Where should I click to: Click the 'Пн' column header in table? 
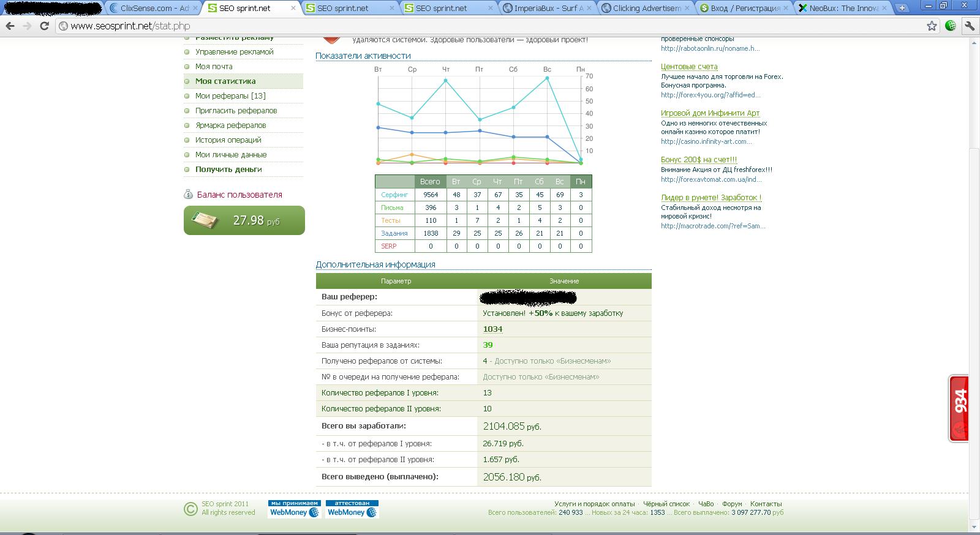pos(581,181)
